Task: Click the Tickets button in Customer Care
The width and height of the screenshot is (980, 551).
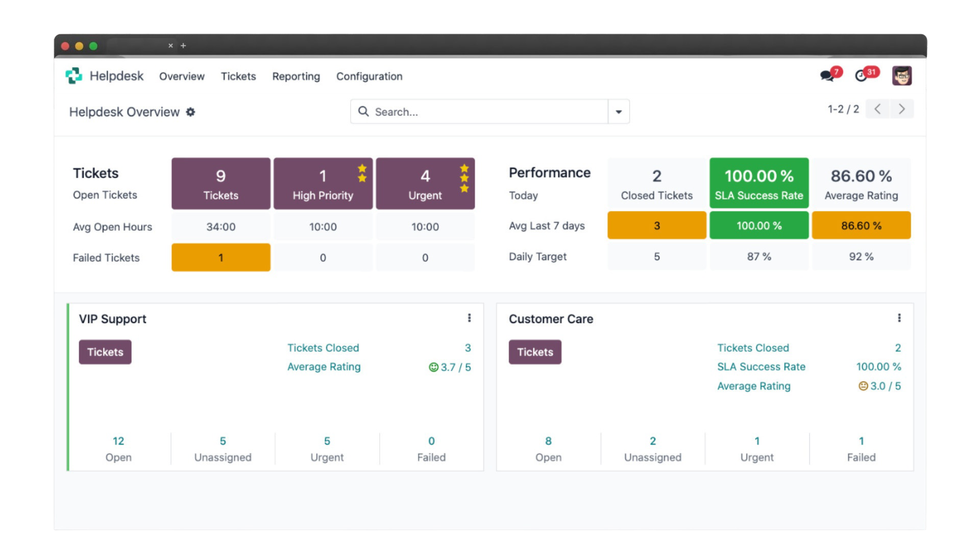Action: click(535, 352)
